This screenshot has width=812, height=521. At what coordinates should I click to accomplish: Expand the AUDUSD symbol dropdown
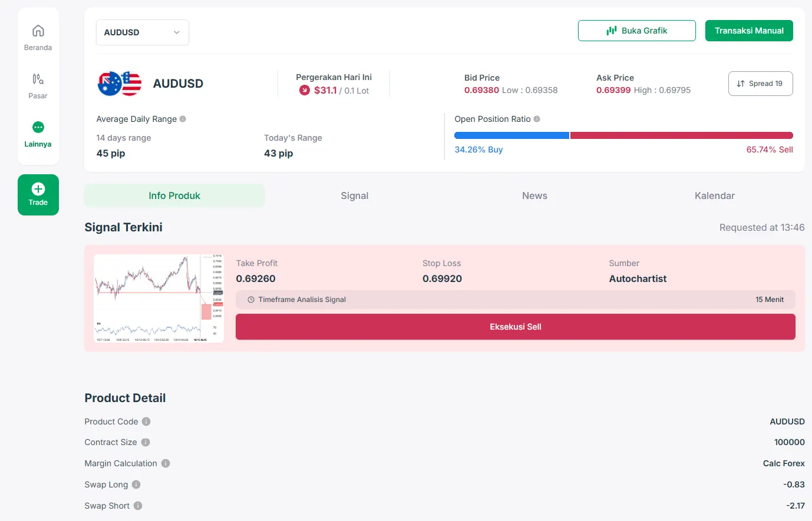tap(143, 32)
